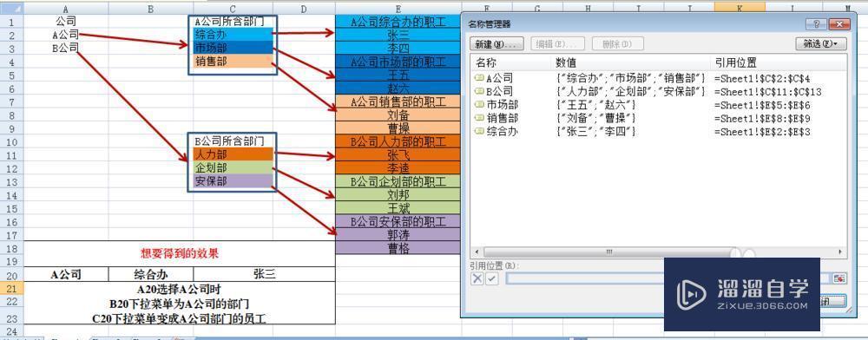868x340 pixels.
Task: Click the confirm checkmark icon beside reference box
Action: click(x=491, y=278)
